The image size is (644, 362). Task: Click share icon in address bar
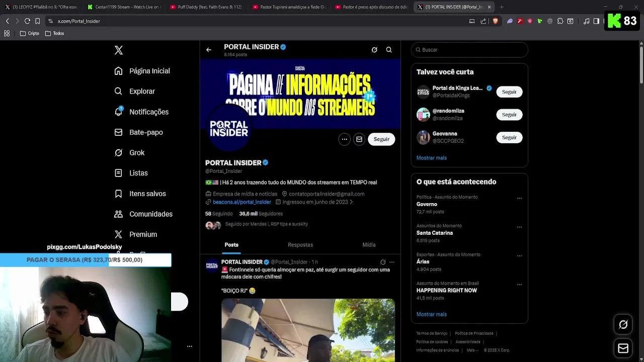click(x=484, y=21)
